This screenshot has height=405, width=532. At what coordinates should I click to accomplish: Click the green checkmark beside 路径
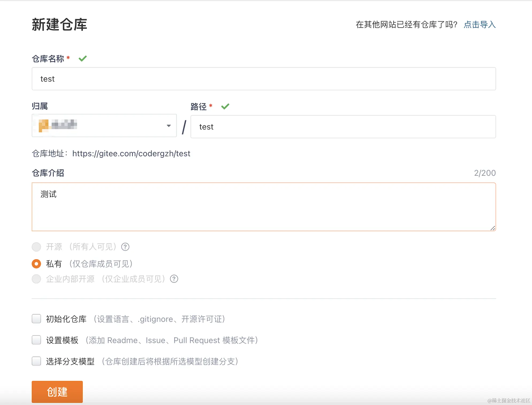coord(225,106)
